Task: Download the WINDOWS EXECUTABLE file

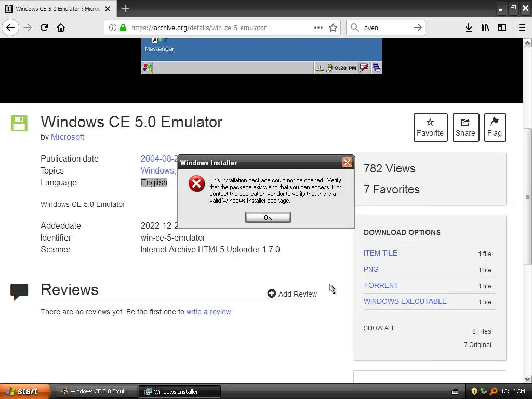Action: 405,301
